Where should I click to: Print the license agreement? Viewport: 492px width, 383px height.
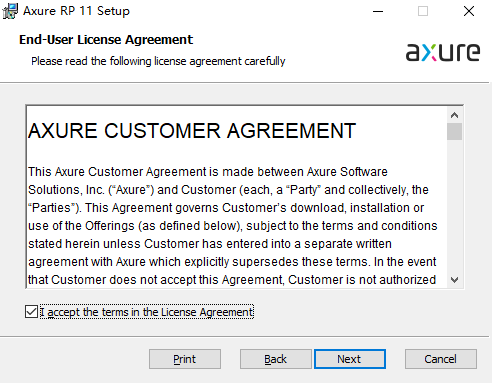tap(185, 359)
